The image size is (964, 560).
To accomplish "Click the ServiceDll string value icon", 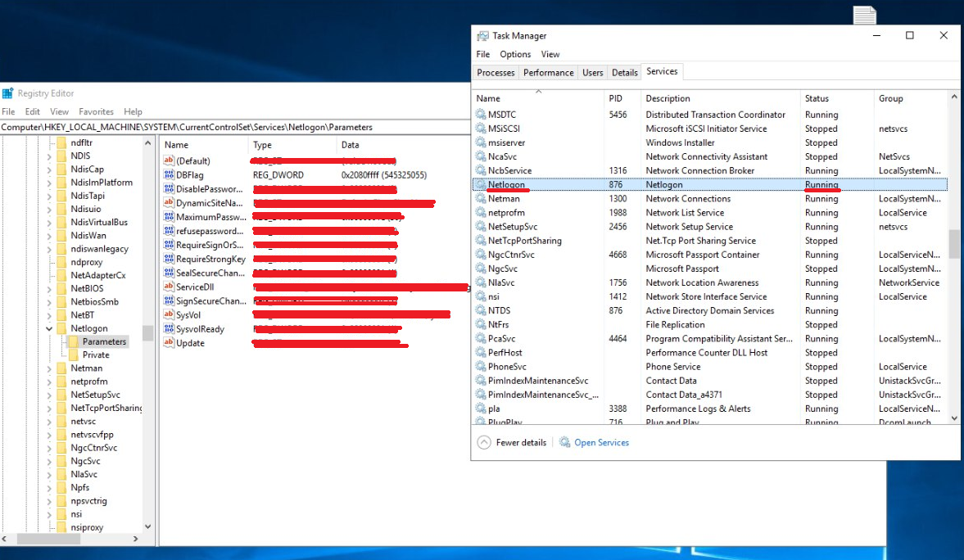I will click(169, 287).
